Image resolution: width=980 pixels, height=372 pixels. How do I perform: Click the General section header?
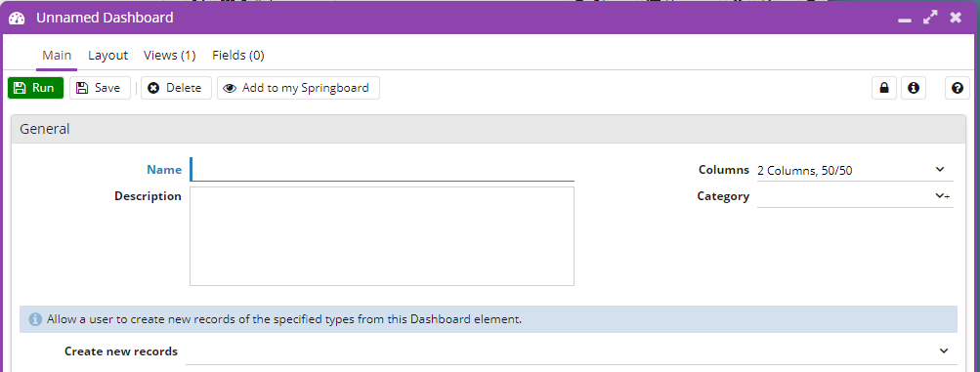[x=489, y=129]
